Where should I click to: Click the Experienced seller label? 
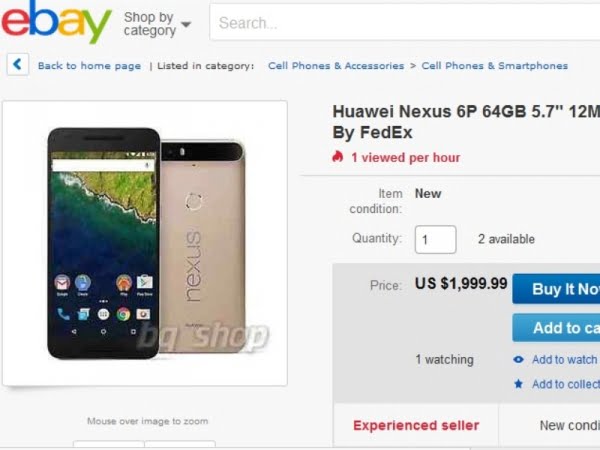coord(416,426)
